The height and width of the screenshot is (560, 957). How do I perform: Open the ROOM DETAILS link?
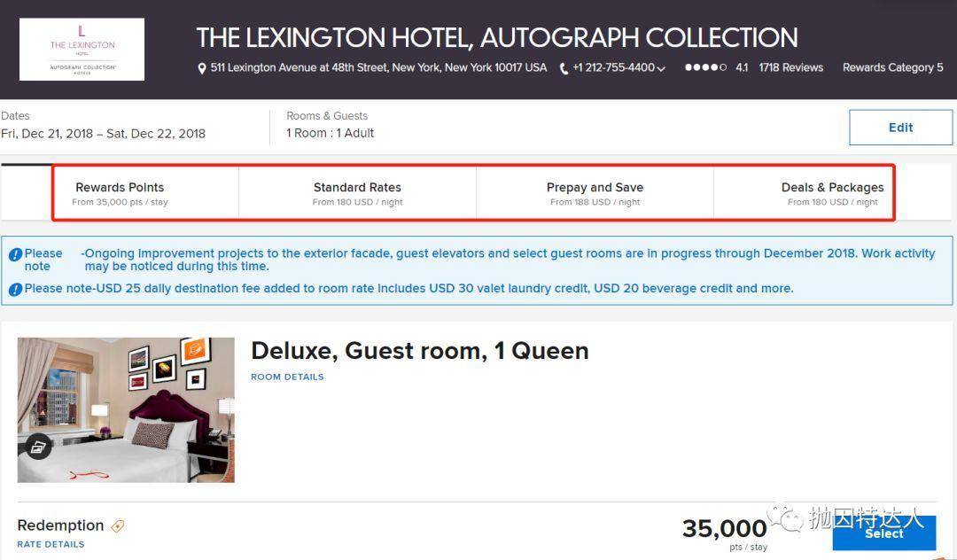(287, 377)
